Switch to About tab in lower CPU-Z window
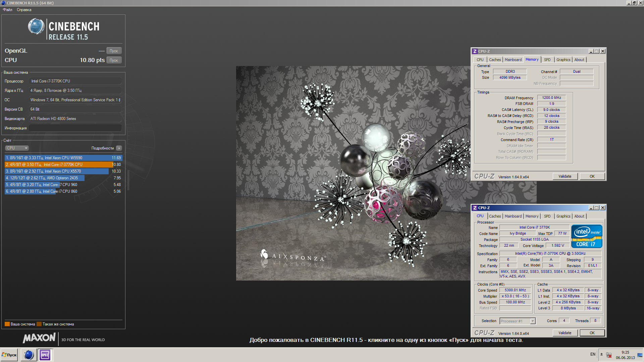 (x=579, y=216)
